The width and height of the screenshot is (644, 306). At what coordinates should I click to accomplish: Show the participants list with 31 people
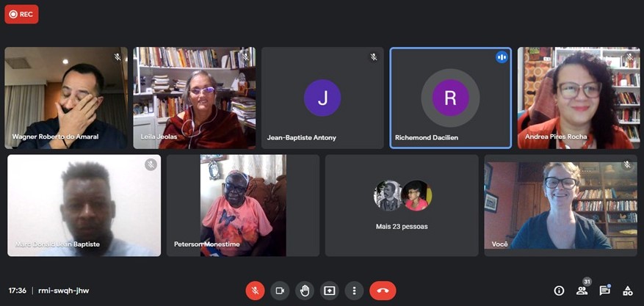coord(582,291)
